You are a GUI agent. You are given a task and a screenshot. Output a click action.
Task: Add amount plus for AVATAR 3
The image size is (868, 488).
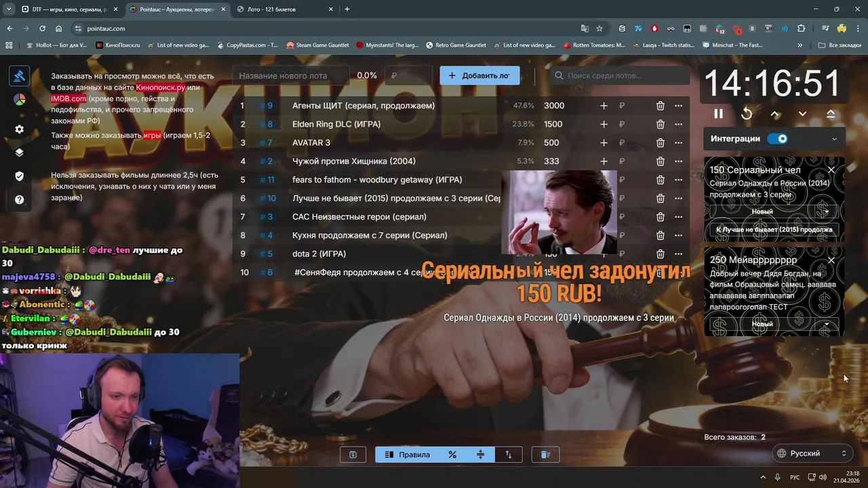(x=604, y=143)
